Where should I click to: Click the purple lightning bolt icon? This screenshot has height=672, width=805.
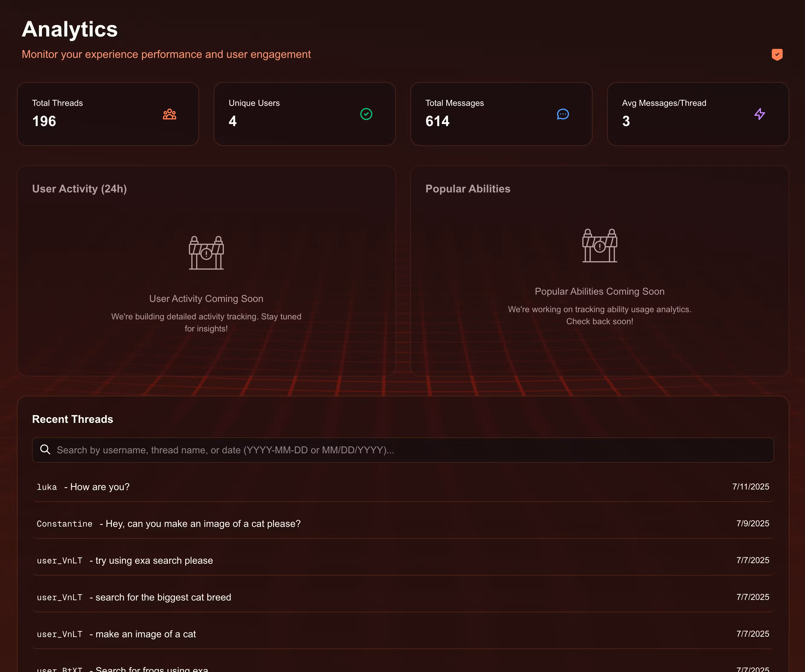(759, 114)
